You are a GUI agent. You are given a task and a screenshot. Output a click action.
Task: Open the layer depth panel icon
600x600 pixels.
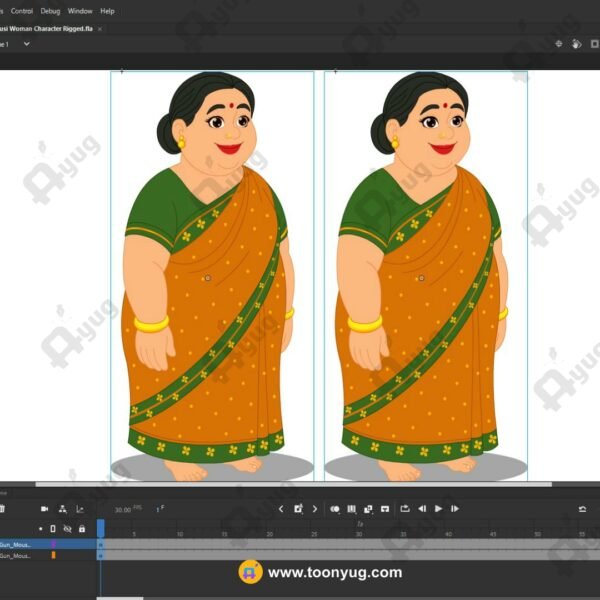tap(80, 509)
